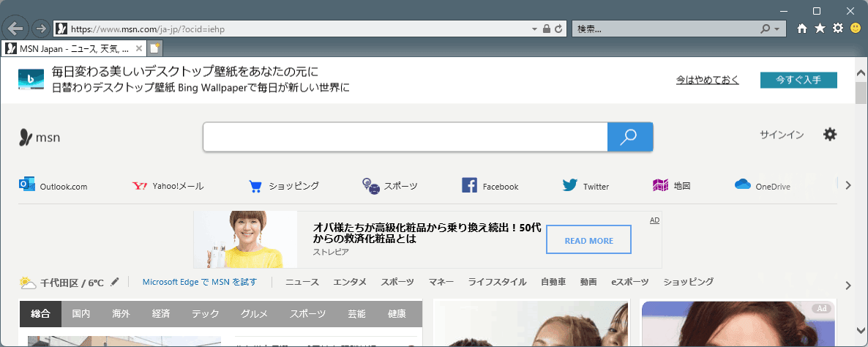Click Microsoft Edge で MSN を試す link

[200, 283]
